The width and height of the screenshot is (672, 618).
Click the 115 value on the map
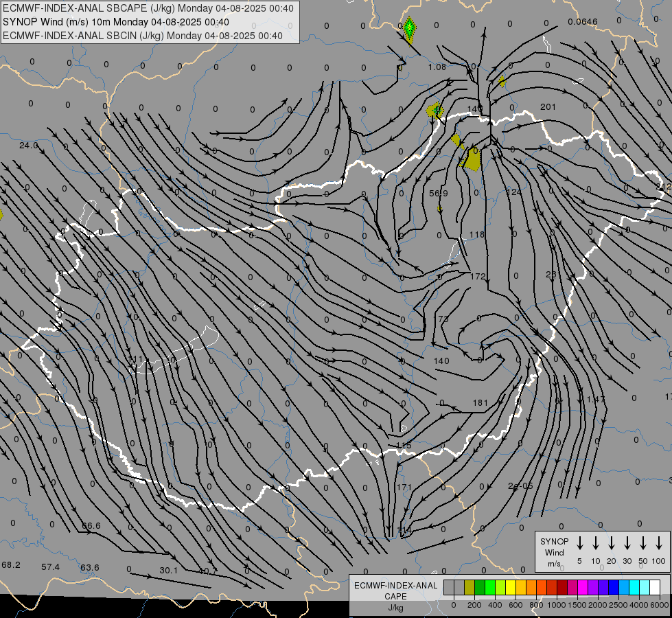point(404,446)
